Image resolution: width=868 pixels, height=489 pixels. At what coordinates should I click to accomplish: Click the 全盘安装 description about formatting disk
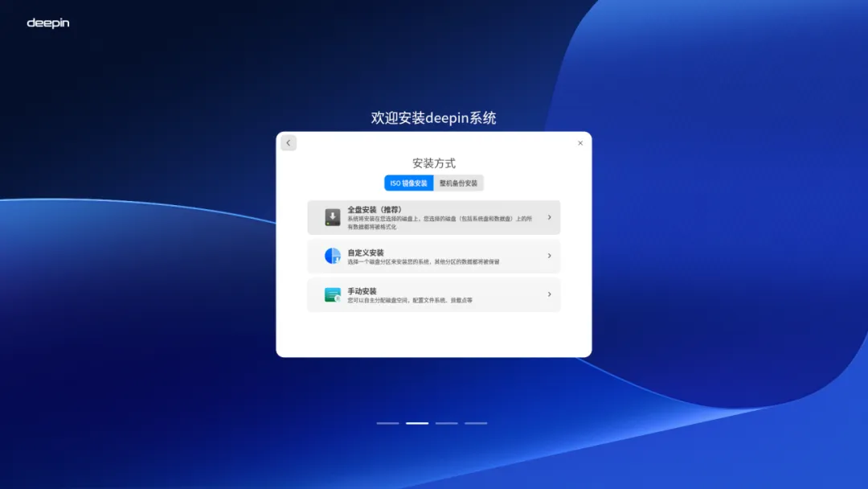click(x=440, y=223)
